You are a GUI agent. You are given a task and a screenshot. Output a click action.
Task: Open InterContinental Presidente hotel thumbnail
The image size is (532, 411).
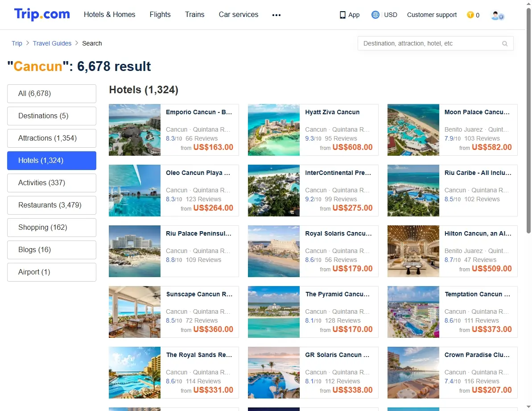point(273,191)
